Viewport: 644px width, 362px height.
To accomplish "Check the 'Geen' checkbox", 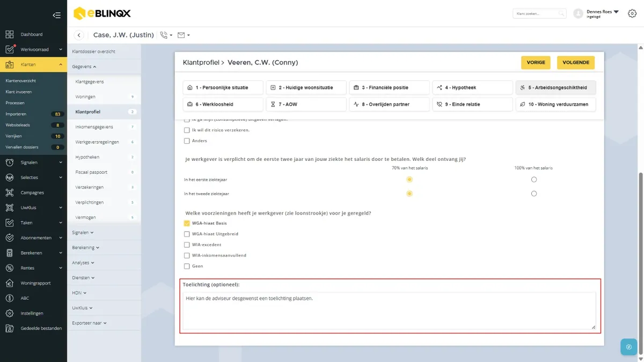I will click(x=187, y=266).
